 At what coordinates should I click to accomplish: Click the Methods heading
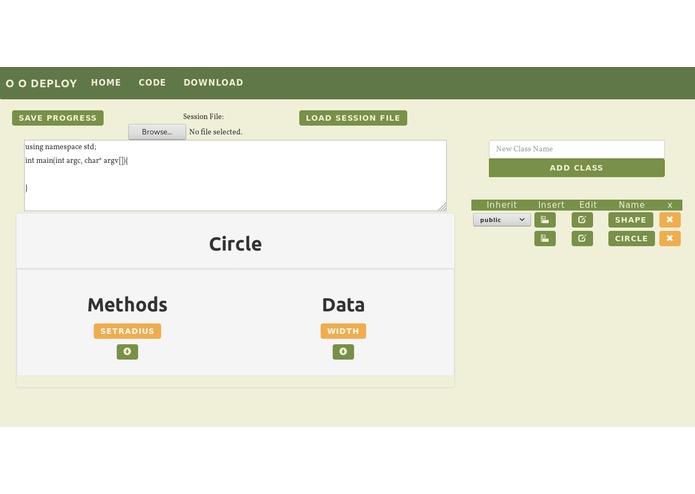click(x=127, y=305)
